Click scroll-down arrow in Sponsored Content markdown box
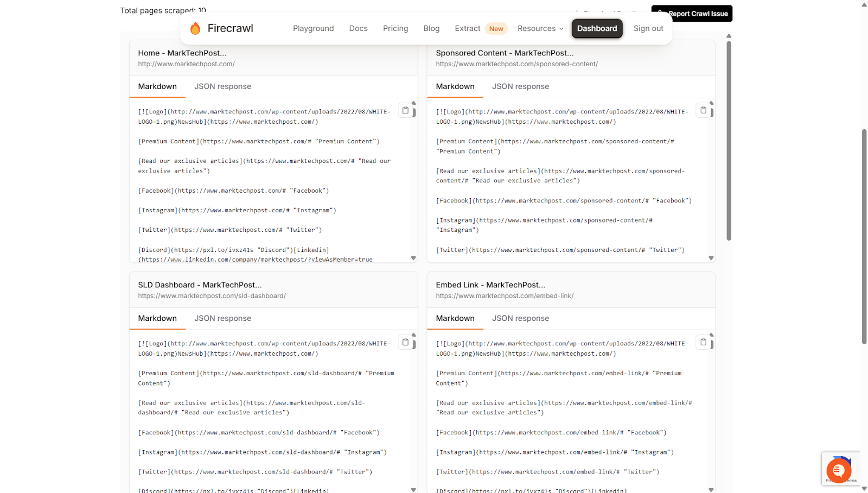The image size is (868, 493). 711,258
